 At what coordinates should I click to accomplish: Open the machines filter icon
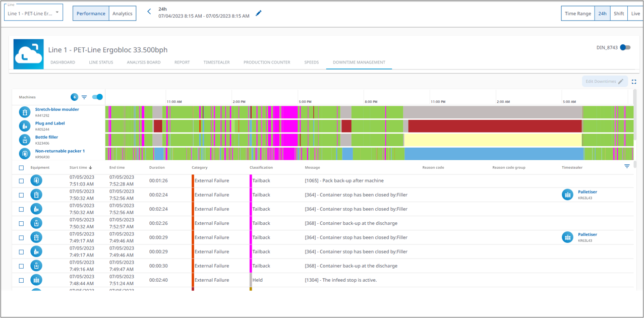click(x=84, y=97)
